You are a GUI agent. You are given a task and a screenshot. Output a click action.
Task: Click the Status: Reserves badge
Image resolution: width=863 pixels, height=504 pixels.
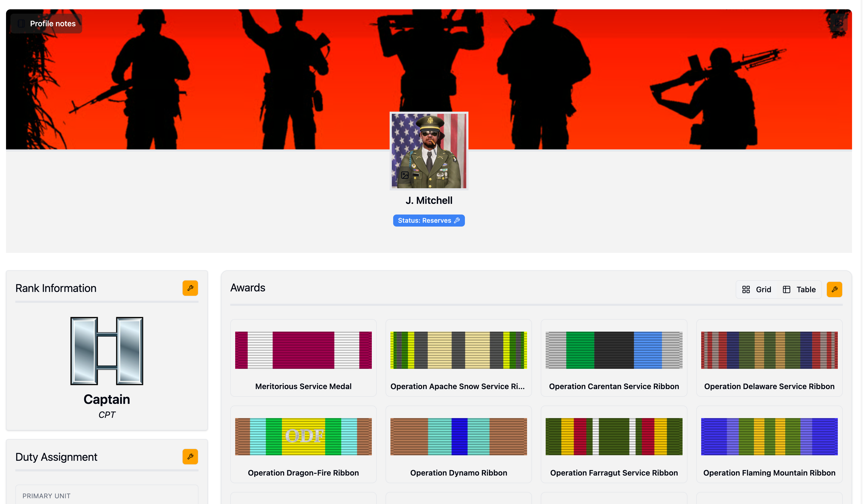click(425, 220)
